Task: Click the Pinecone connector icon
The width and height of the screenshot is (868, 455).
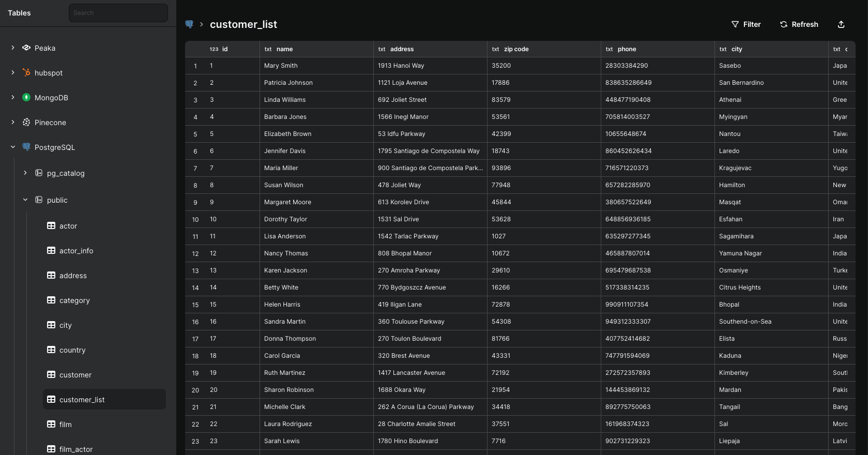Action: point(26,123)
